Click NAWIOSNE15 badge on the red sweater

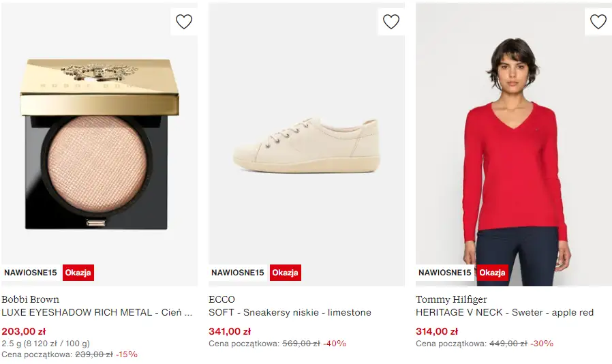[x=445, y=273]
